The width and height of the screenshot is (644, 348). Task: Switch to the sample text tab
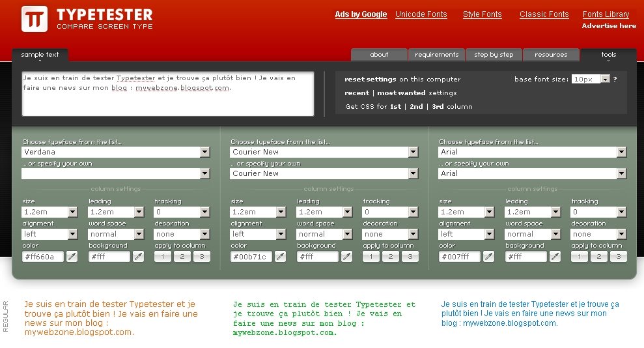click(40, 55)
